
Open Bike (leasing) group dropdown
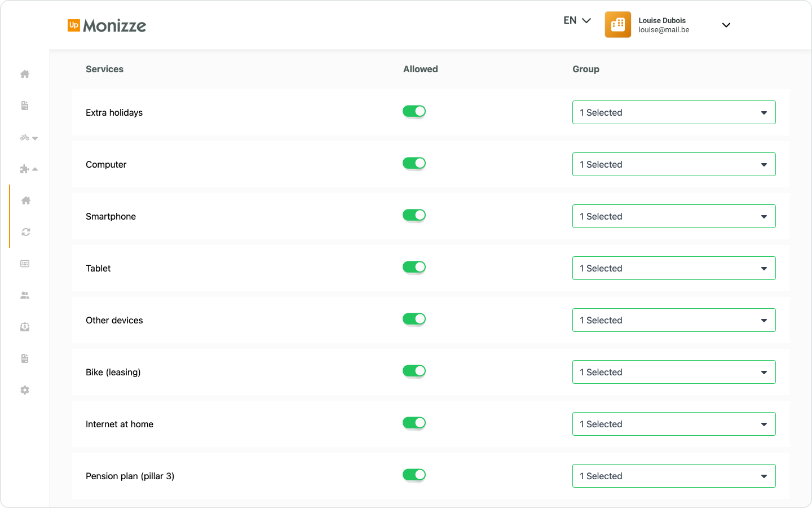674,372
